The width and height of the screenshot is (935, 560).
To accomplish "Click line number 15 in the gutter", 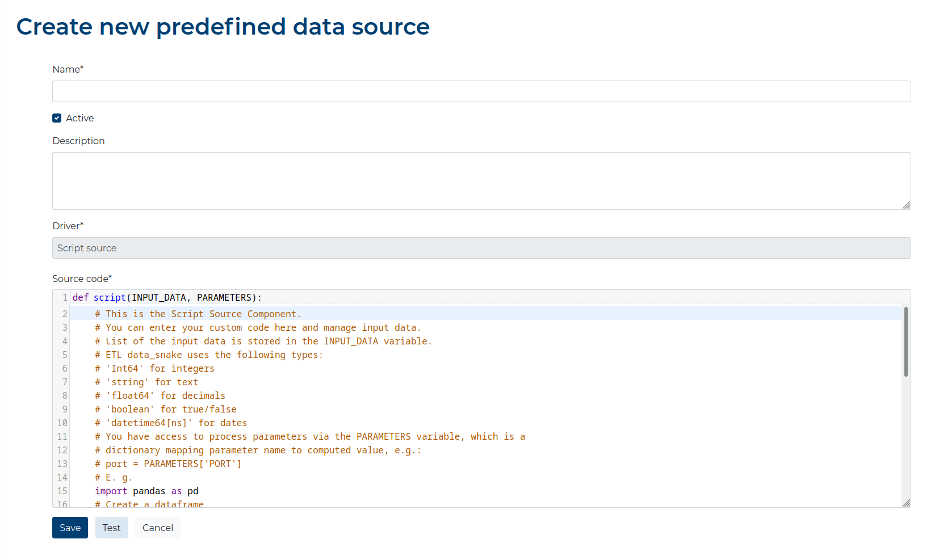I will click(x=62, y=491).
